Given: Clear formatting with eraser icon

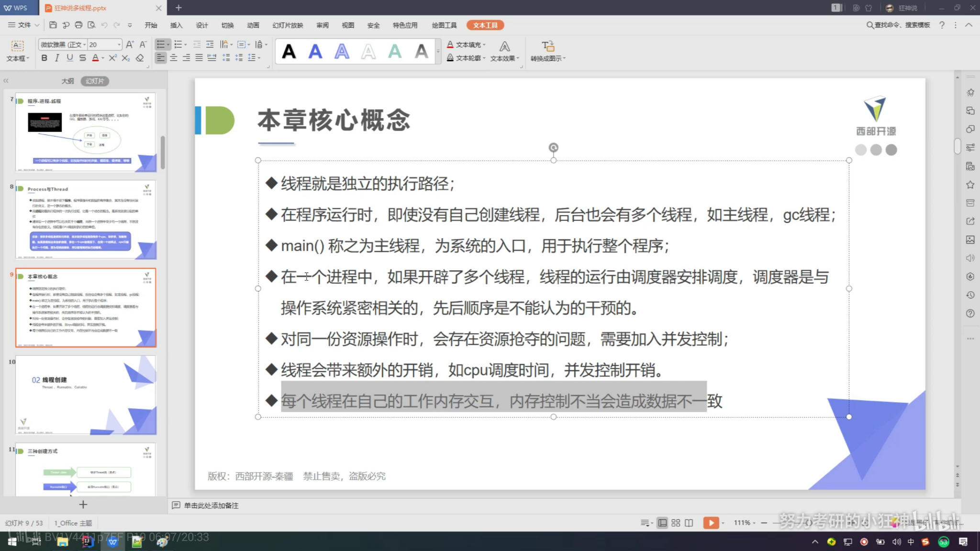Looking at the screenshot, I should pos(140,58).
